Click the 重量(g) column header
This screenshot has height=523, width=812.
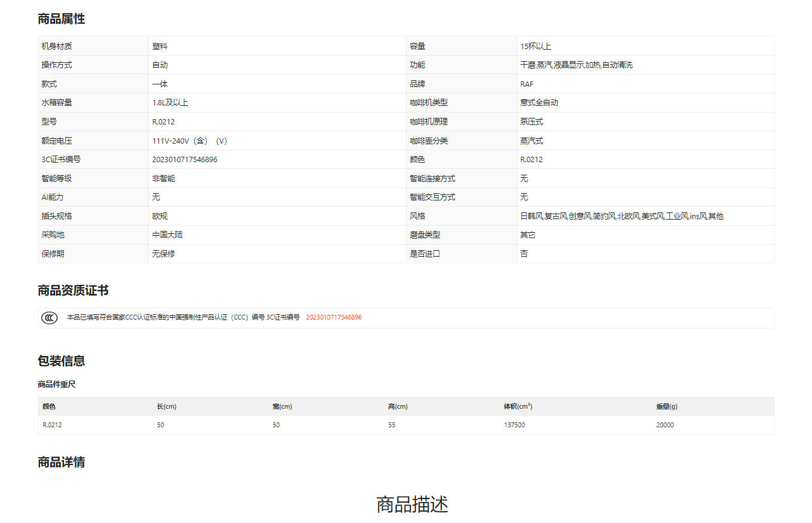tap(667, 406)
